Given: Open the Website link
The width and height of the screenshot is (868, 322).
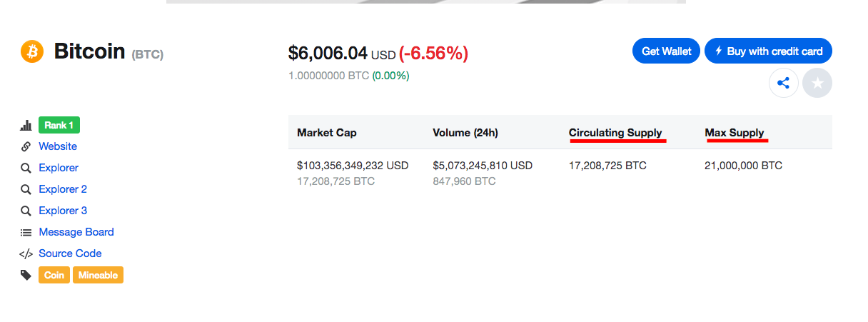Looking at the screenshot, I should tap(58, 146).
